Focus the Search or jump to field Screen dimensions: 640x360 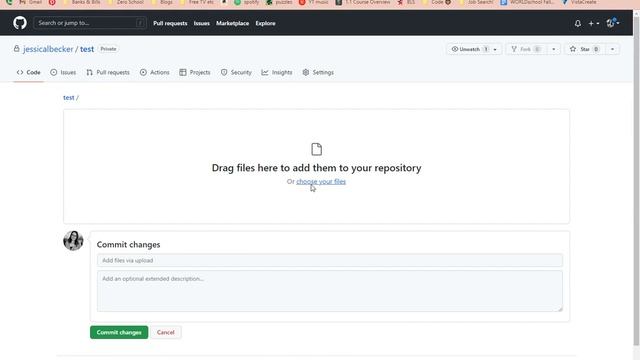tap(89, 23)
